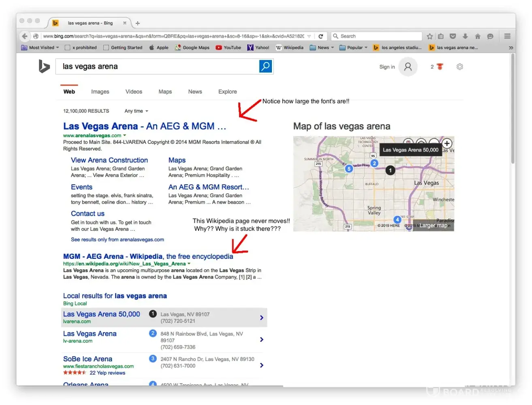The image size is (532, 405).
Task: Open the Firefox hamburger menu
Action: click(x=507, y=36)
